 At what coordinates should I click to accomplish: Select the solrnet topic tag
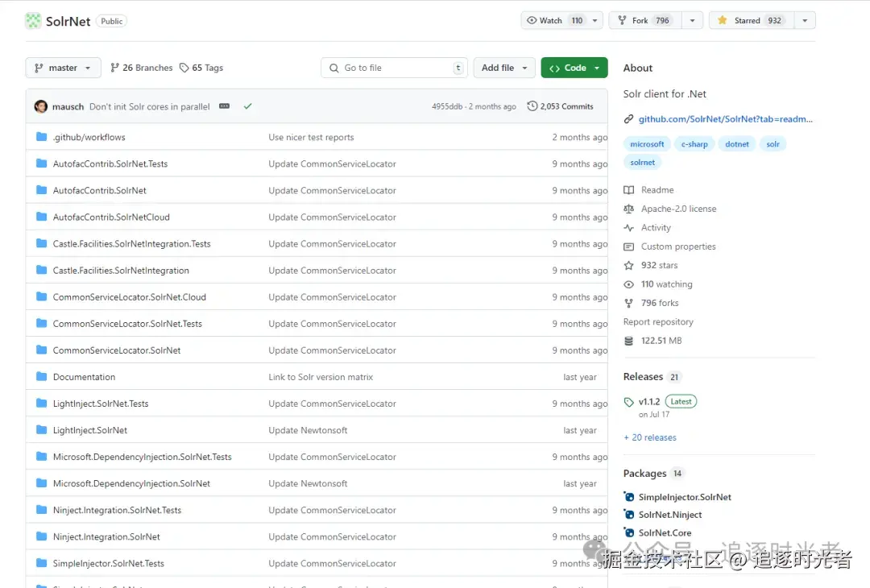click(x=643, y=162)
